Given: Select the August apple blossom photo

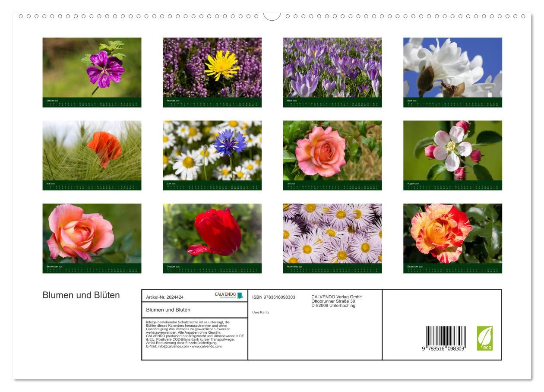Looking at the screenshot, I should [x=452, y=150].
